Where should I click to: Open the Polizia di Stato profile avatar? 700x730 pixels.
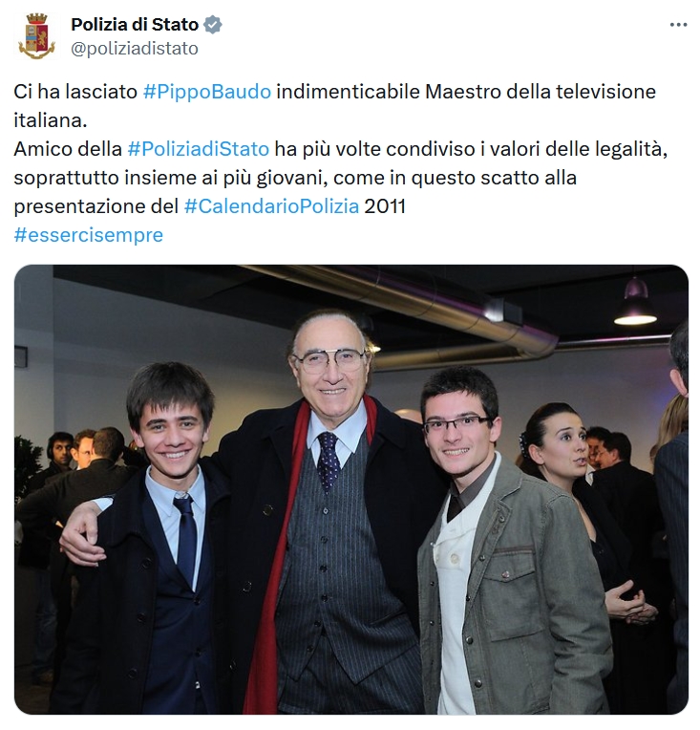point(36,36)
